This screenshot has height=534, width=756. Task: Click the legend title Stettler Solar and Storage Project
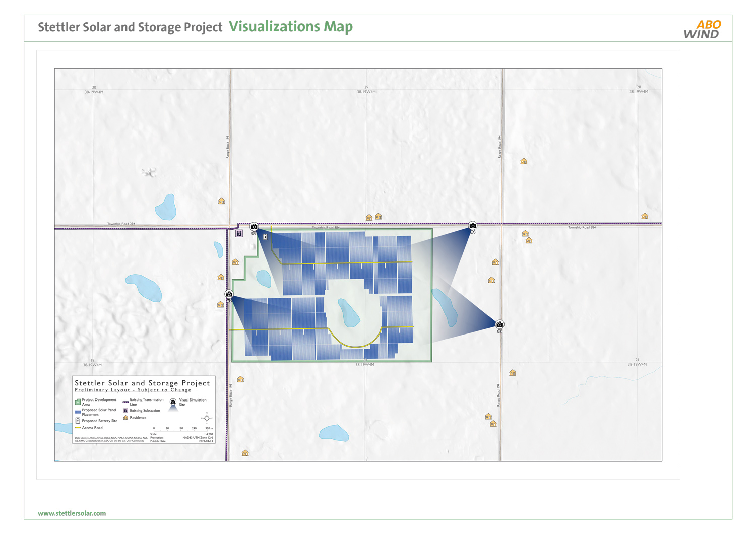click(x=142, y=383)
